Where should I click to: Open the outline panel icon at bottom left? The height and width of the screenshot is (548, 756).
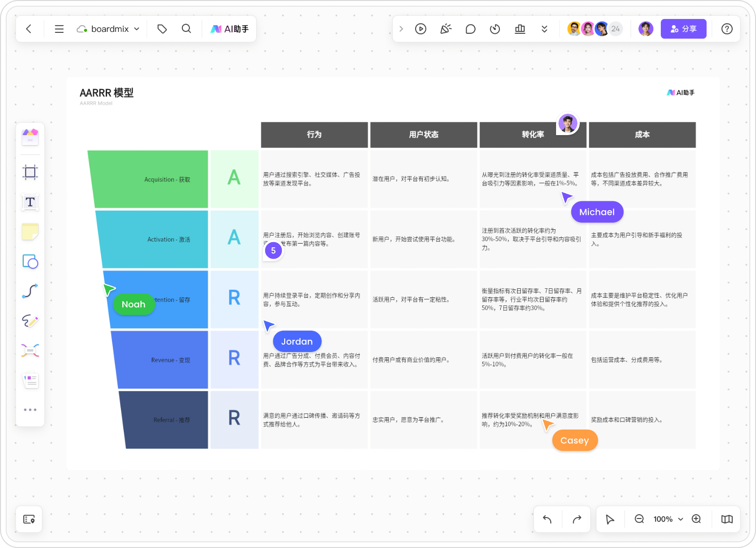pos(29,519)
